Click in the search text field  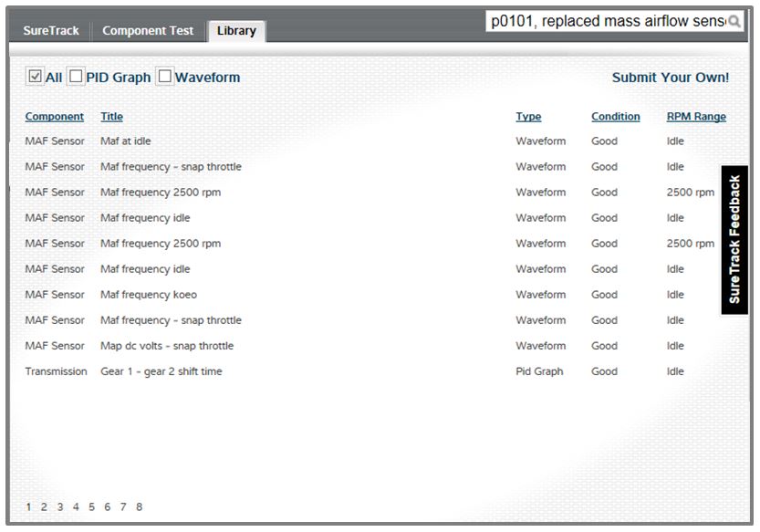(607, 21)
